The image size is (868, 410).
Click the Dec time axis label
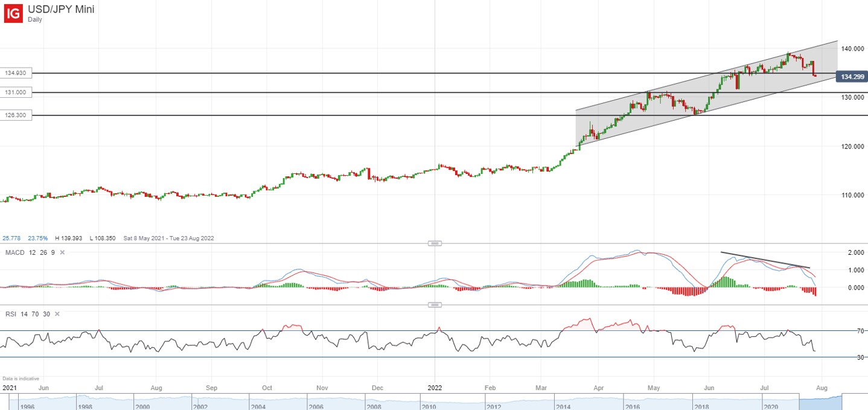tap(377, 387)
